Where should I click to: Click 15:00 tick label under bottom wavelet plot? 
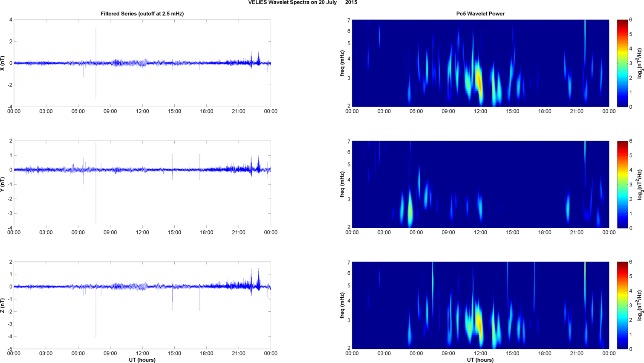point(513,354)
